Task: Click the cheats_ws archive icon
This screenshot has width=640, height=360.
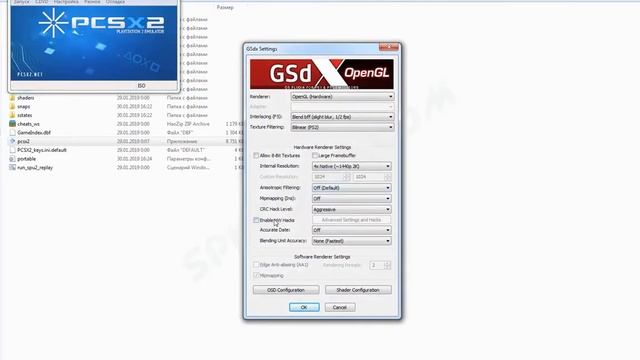Action: pos(12,124)
